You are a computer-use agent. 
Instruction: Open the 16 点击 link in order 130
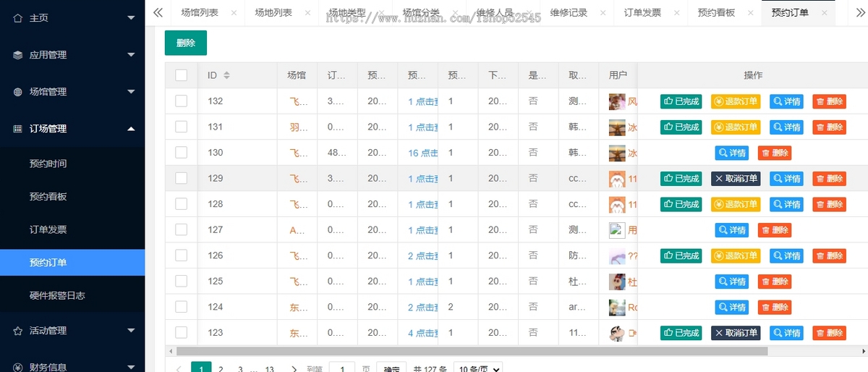[423, 153]
